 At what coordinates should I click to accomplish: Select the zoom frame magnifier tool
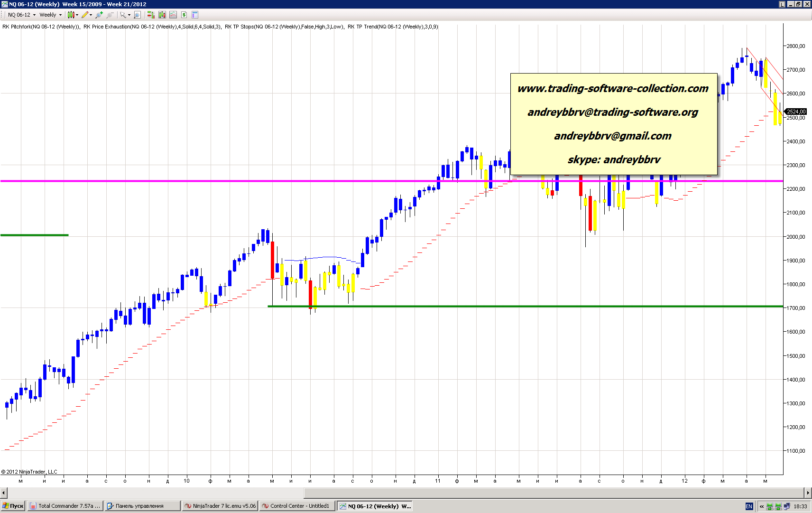tap(138, 15)
